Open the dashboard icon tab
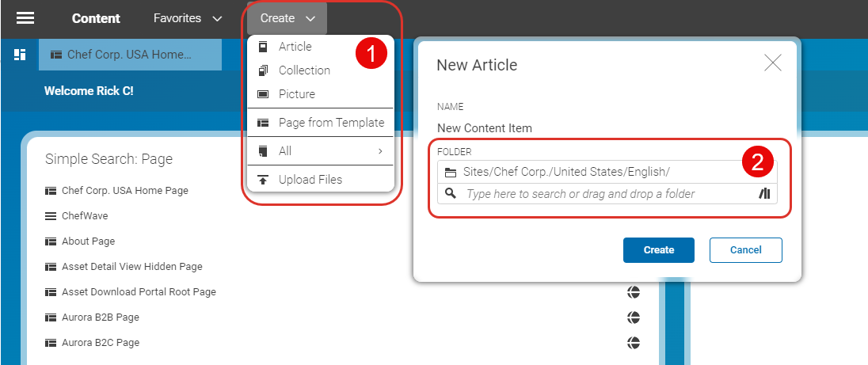 tap(20, 55)
